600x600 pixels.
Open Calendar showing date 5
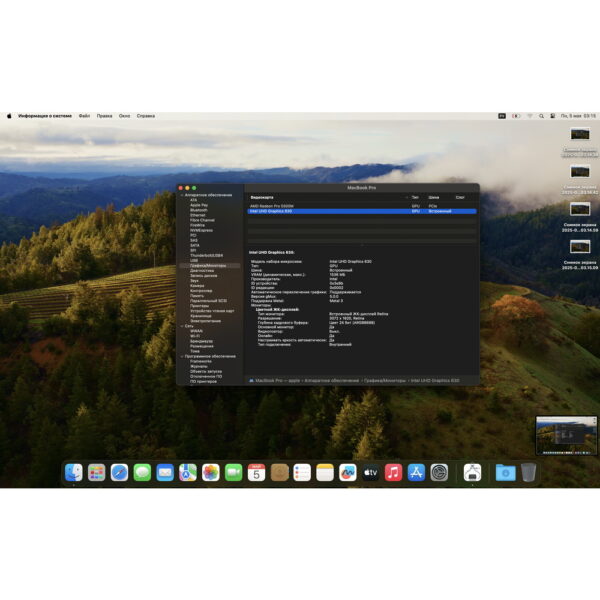coord(256,472)
